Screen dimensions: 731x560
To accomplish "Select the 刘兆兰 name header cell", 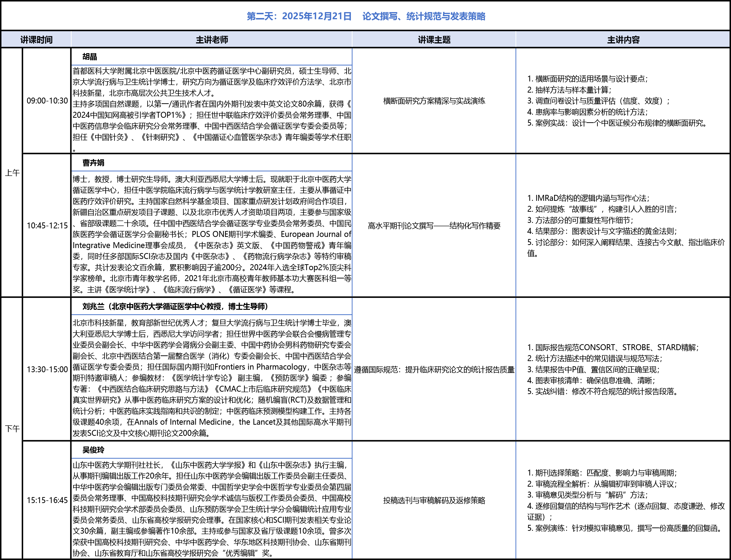I will coord(175,306).
